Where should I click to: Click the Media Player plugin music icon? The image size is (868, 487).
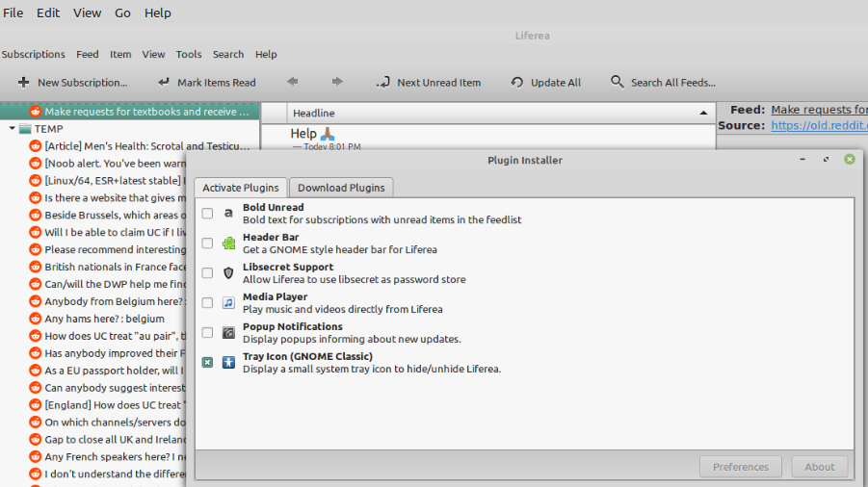pyautogui.click(x=228, y=303)
